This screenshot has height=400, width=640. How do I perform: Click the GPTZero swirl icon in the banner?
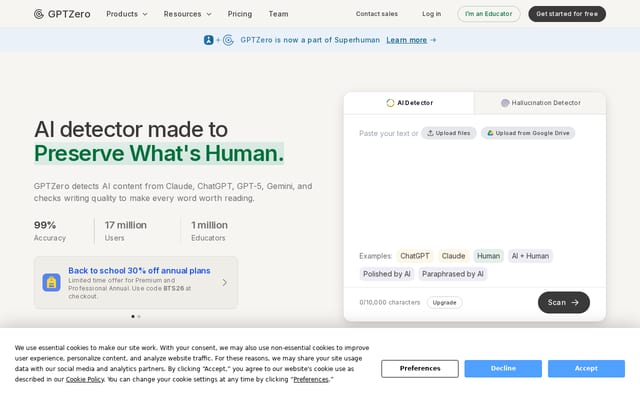pos(228,40)
